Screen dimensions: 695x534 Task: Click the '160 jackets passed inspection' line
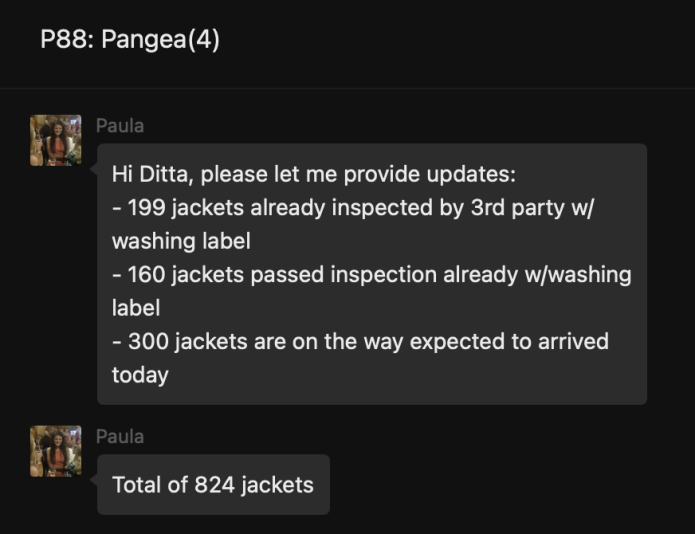370,274
